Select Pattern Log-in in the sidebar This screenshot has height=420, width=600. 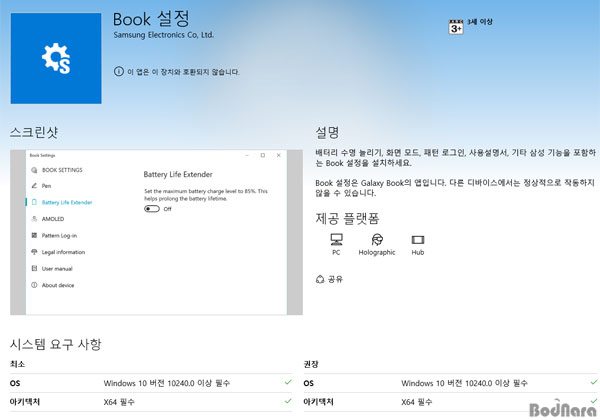coord(59,236)
